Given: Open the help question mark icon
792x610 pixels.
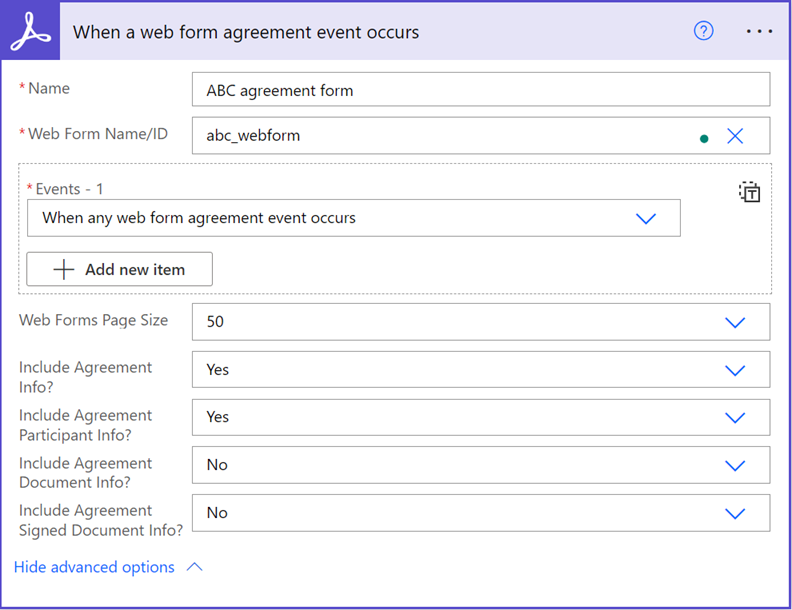Looking at the screenshot, I should (x=704, y=31).
